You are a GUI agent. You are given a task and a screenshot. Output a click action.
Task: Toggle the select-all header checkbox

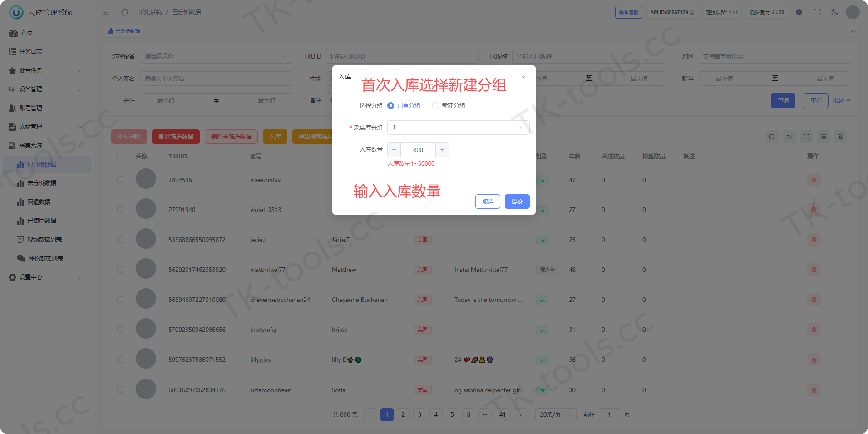pos(120,156)
